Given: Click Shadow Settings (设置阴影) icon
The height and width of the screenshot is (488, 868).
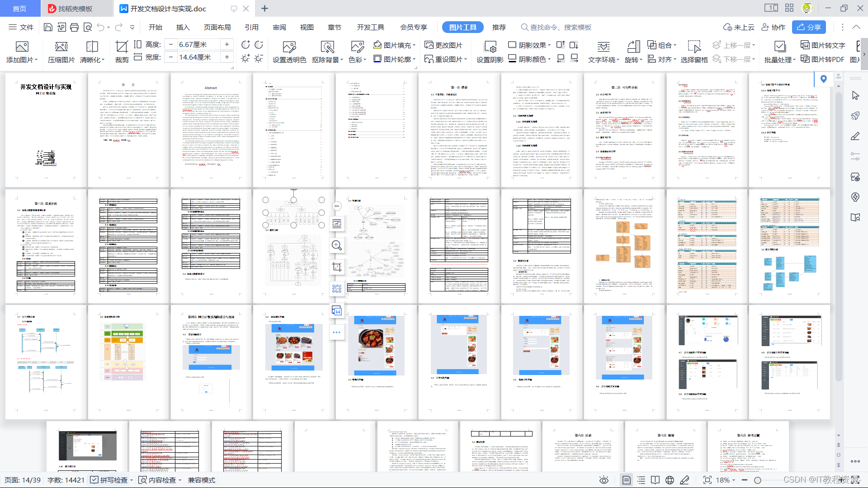Looking at the screenshot, I should (x=490, y=52).
